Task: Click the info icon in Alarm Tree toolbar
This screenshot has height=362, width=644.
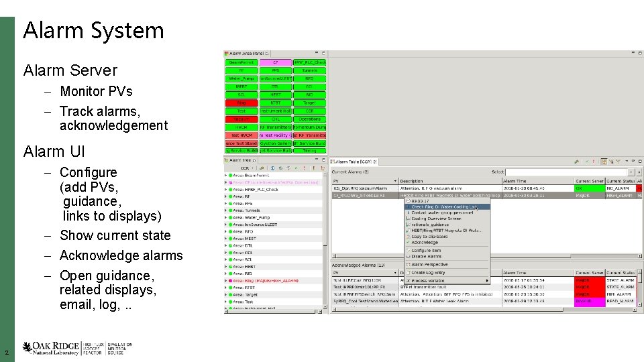Action: point(272,168)
